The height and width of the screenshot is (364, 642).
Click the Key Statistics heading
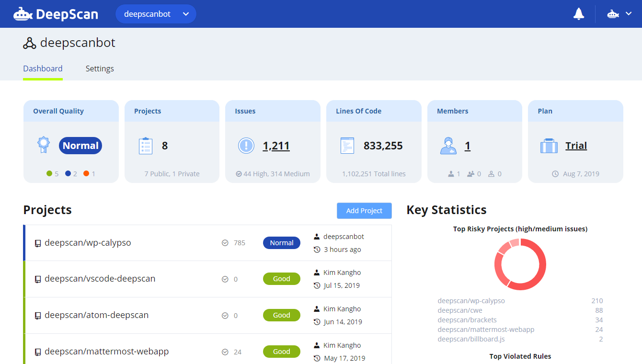tap(447, 210)
